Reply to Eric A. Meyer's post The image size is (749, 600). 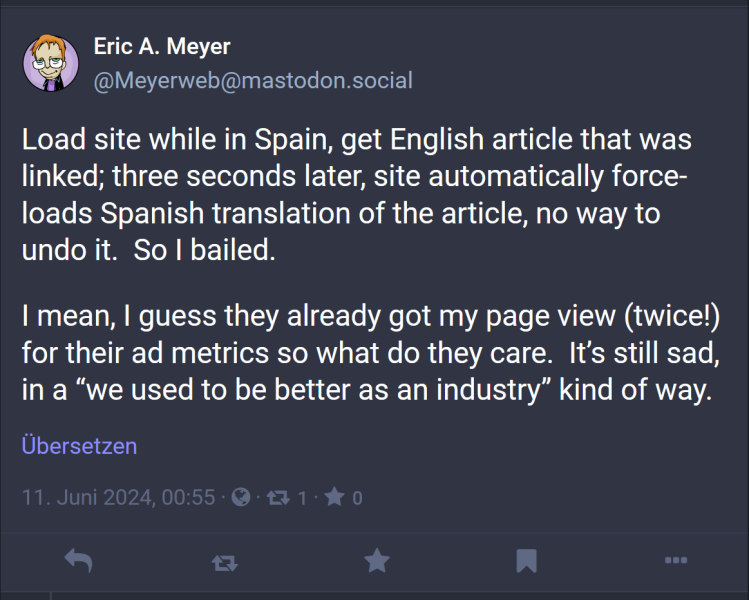78,561
